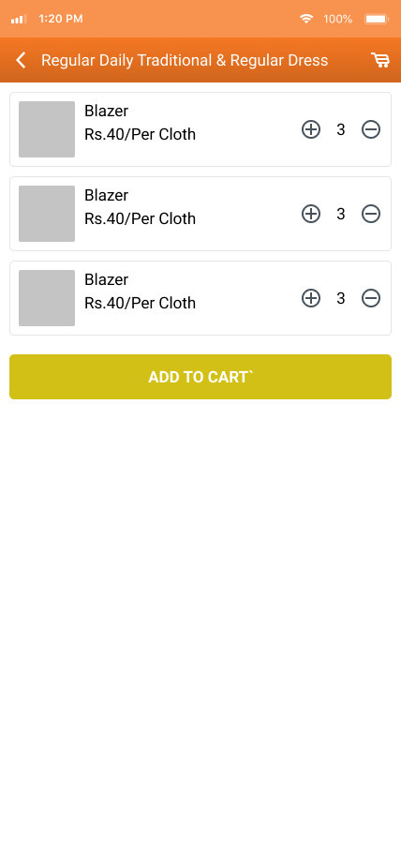
Task: Select the third Blazer item name
Action: pyautogui.click(x=106, y=280)
